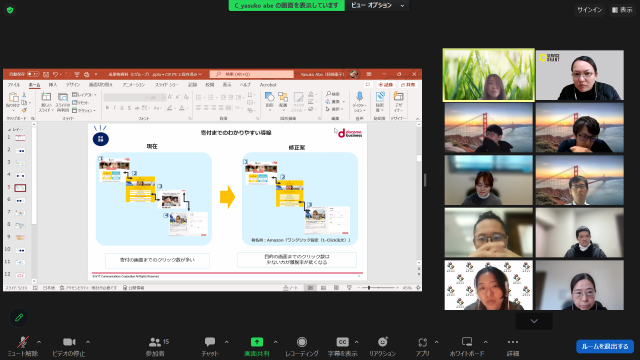Select slide 9 thumbnail in slide panel

pyautogui.click(x=20, y=237)
